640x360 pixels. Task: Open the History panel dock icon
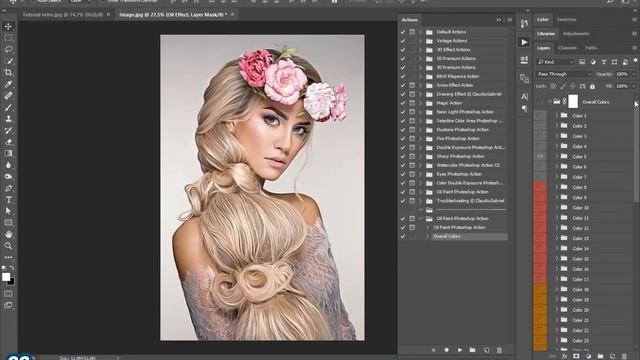524,24
